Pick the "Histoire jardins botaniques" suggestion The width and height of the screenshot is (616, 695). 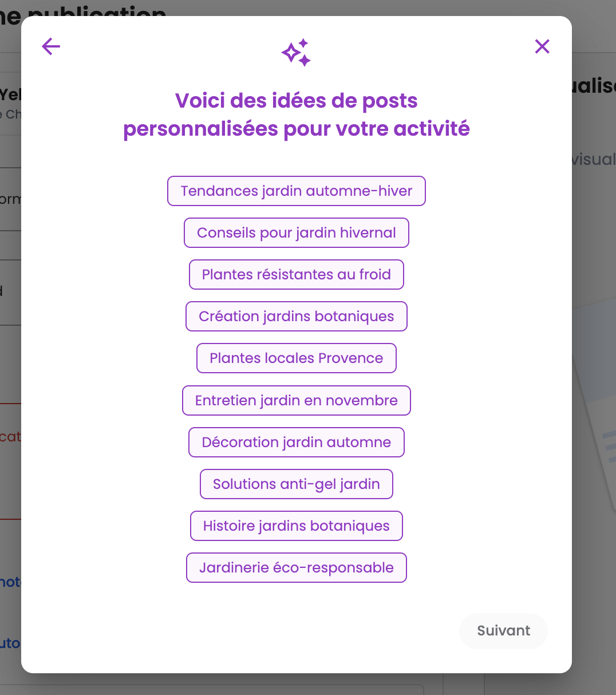(297, 526)
